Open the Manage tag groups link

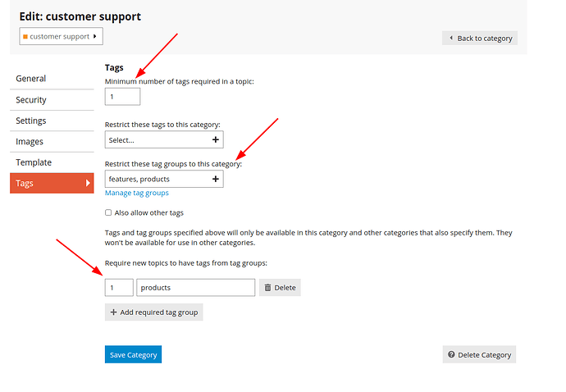coord(137,193)
